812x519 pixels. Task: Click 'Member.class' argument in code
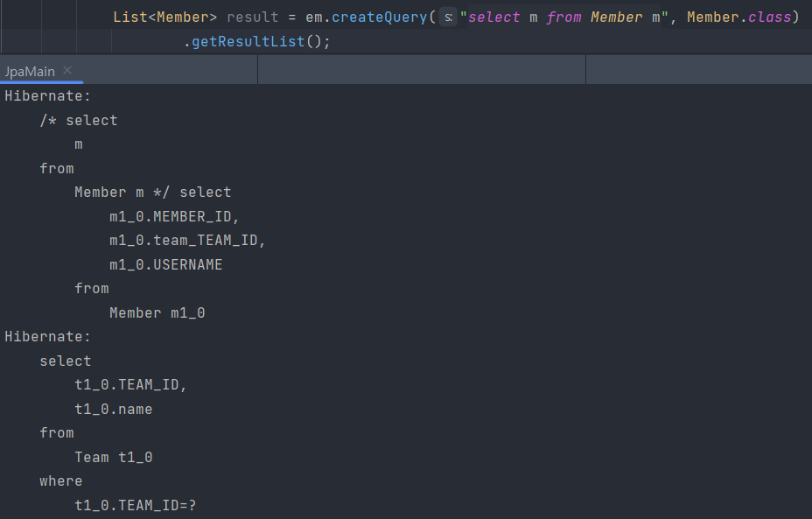click(x=739, y=18)
